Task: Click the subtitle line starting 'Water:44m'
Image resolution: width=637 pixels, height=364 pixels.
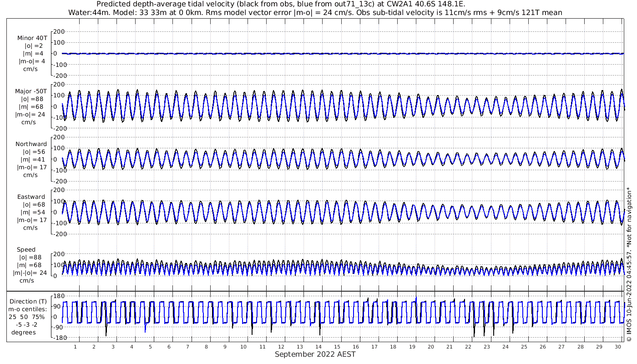Action: 315,13
